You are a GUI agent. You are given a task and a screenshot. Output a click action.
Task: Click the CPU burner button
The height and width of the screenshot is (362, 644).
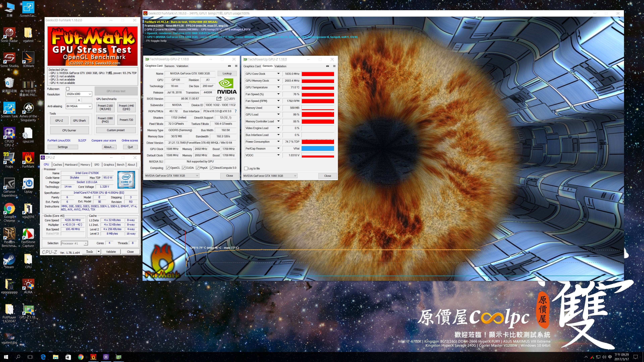click(69, 130)
